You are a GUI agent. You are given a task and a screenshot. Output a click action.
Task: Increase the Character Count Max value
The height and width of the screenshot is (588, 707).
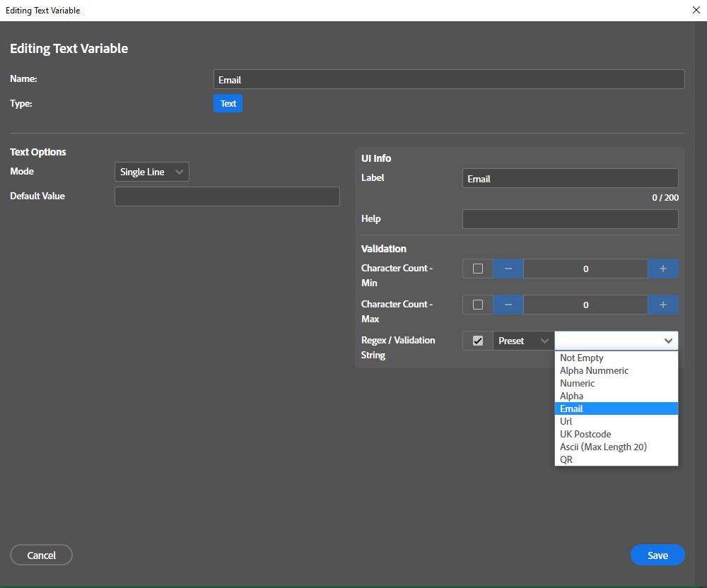(x=663, y=305)
